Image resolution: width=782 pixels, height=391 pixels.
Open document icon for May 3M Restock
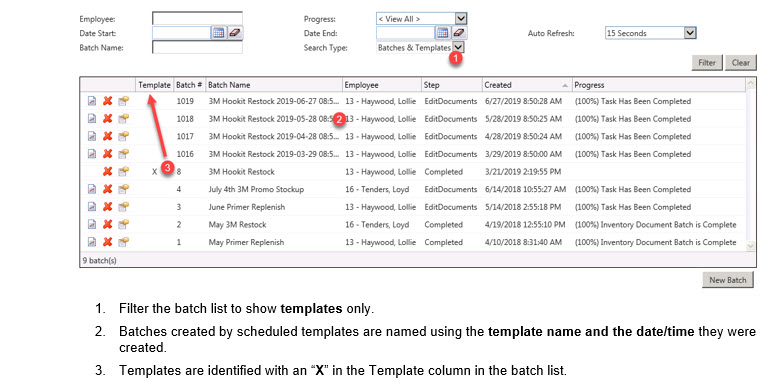[92, 224]
